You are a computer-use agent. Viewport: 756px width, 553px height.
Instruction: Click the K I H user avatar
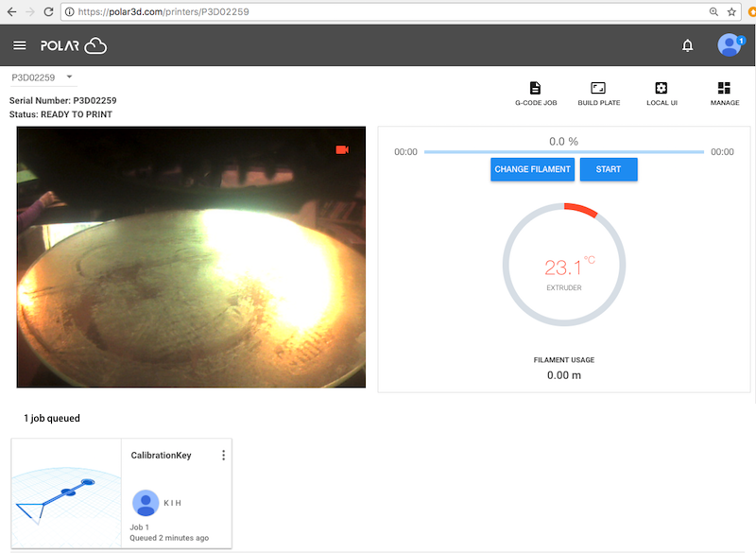tap(146, 503)
